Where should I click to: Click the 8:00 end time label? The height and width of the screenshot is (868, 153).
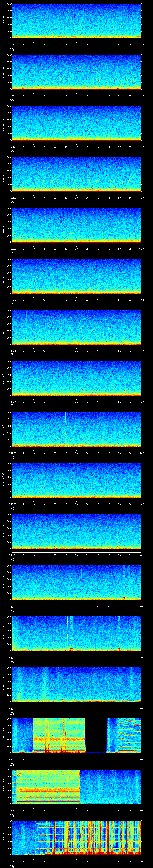tap(141, 198)
